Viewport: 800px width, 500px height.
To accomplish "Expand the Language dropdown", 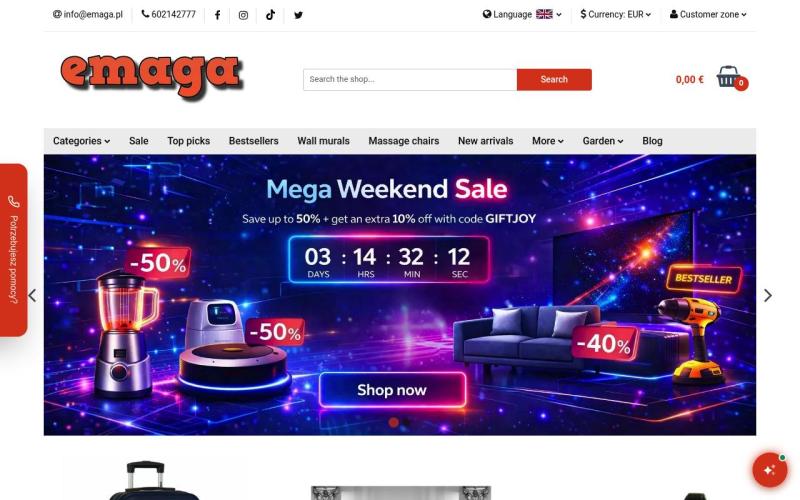I will coord(522,14).
